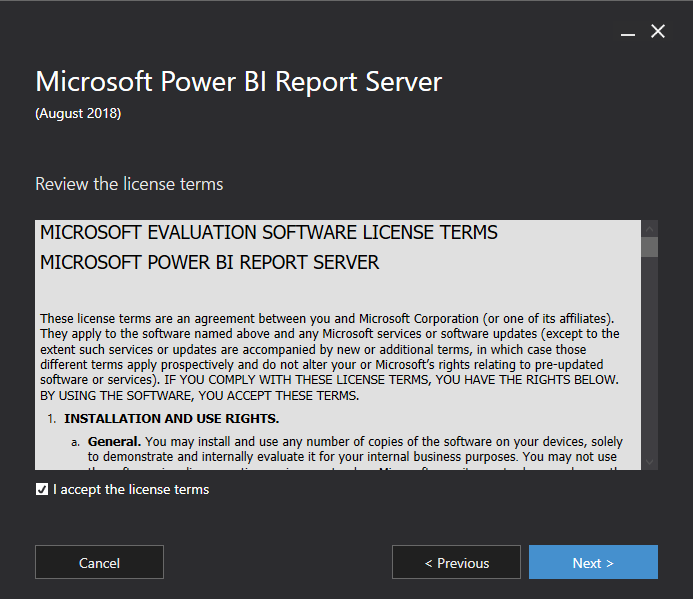This screenshot has width=693, height=599.
Task: Proceed by clicking Next
Action: click(x=593, y=562)
